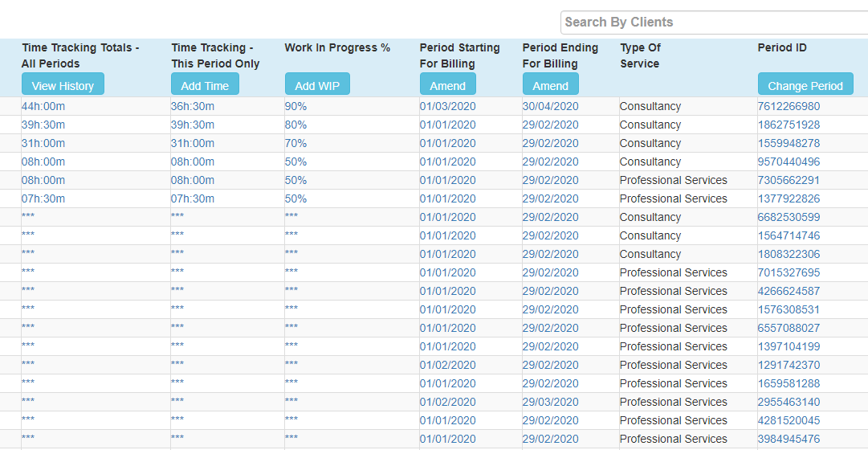Open Period ID 7612266980
The width and height of the screenshot is (868, 450).
789,106
